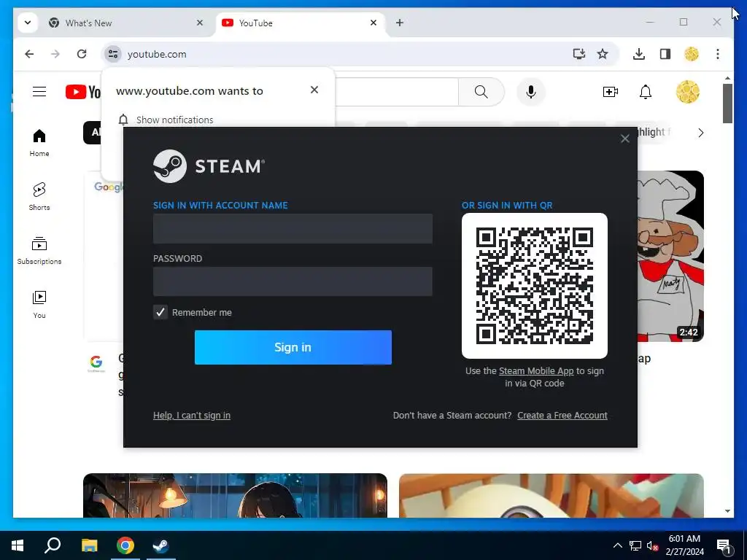Open the anime lofi video thumbnail
Screen dimensions: 747x560
click(x=235, y=495)
